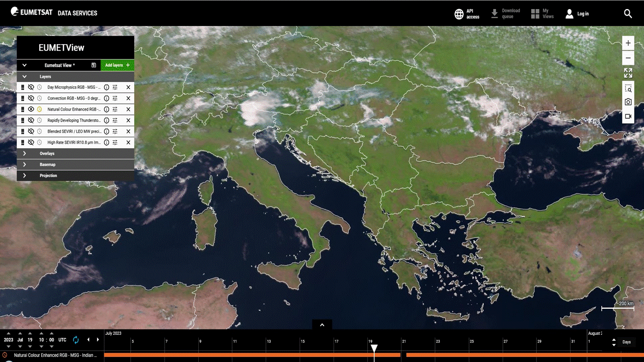Expand the Overlays section
The image size is (644, 362).
tap(24, 153)
